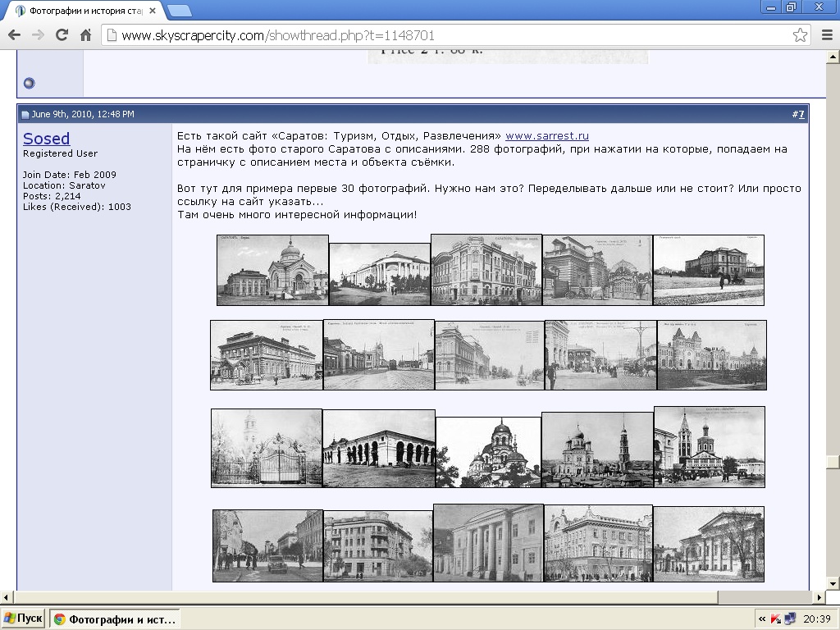Click the post icon beside June 9th, 2010
This screenshot has width=840, height=630.
coord(25,115)
